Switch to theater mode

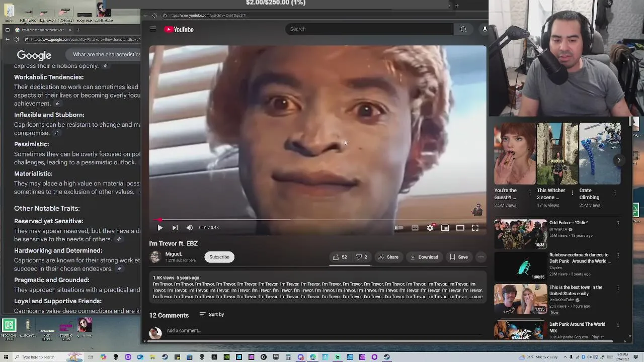(x=460, y=228)
